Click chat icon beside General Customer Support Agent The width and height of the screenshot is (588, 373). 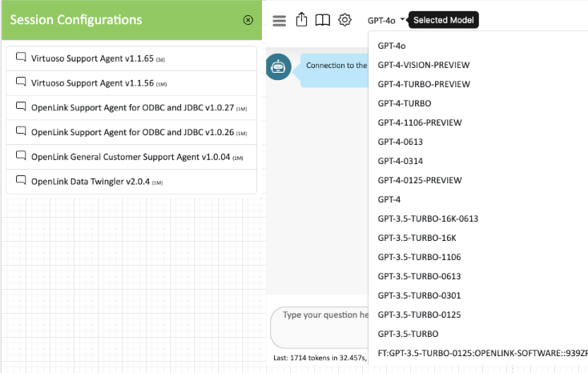[x=21, y=156]
